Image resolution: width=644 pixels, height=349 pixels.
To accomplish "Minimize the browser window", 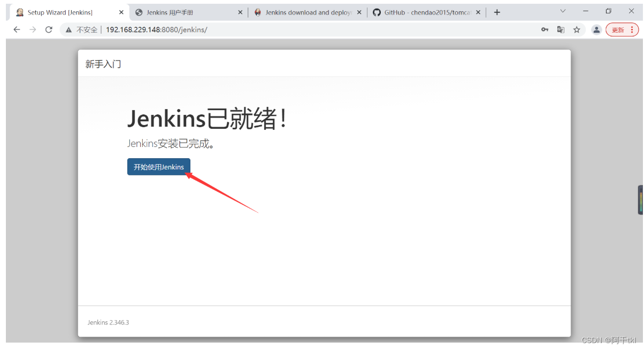I will tap(586, 11).
